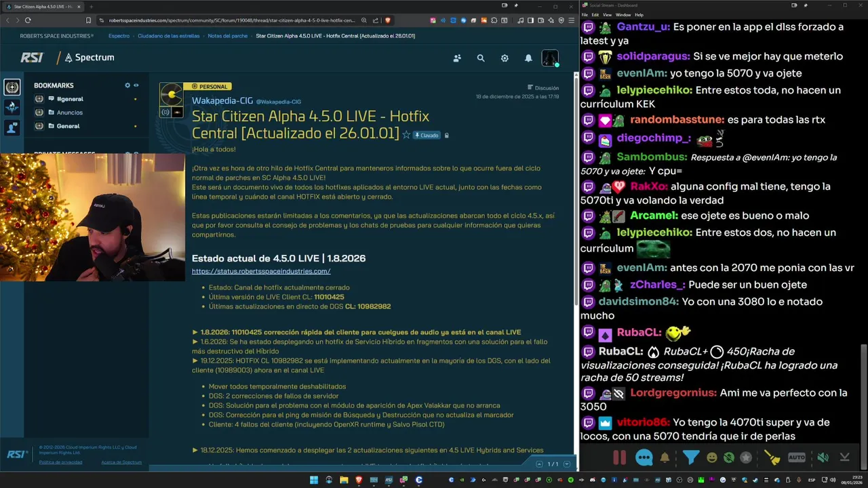Toggle the notification bell in Social Stream toolbar

(x=665, y=457)
